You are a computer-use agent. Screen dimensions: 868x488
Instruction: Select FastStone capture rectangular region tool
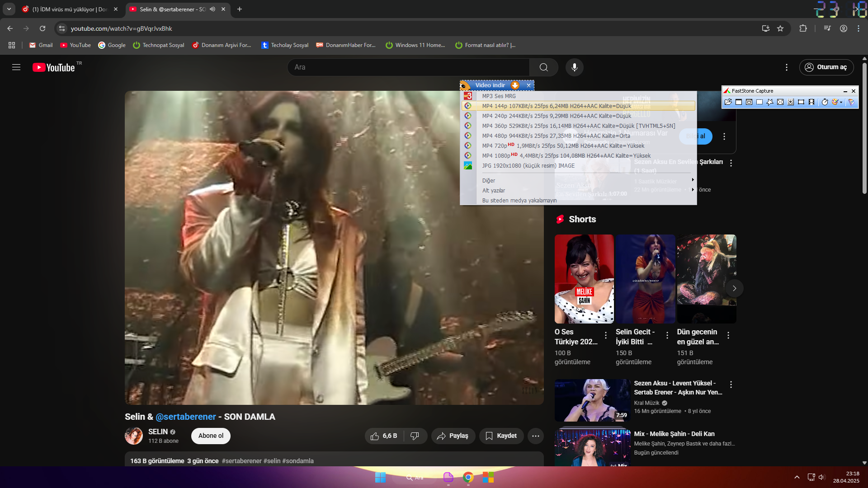tap(759, 102)
